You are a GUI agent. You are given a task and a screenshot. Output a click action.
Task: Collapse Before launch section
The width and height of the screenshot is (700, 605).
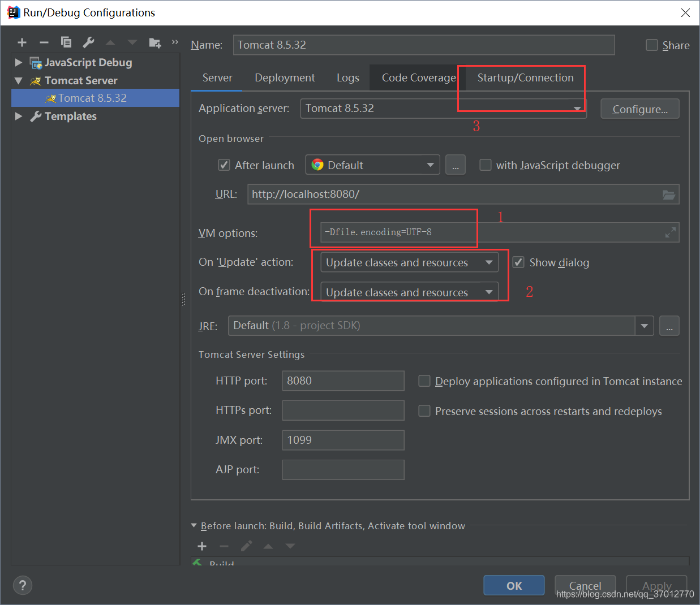coord(194,526)
